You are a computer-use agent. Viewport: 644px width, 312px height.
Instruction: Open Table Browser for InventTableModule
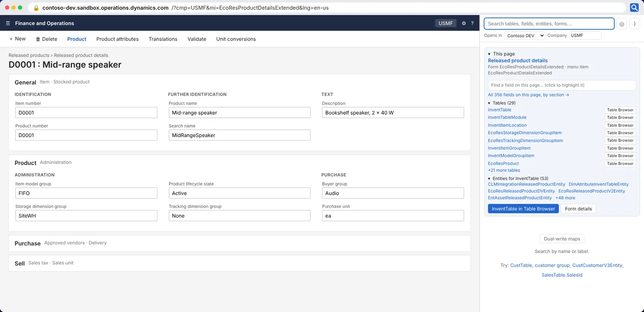[x=620, y=118]
